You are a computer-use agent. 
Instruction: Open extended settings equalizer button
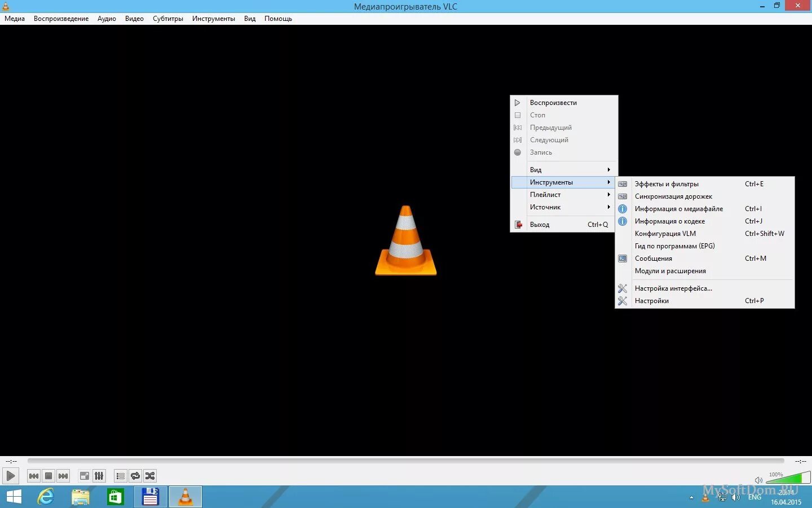pos(99,476)
